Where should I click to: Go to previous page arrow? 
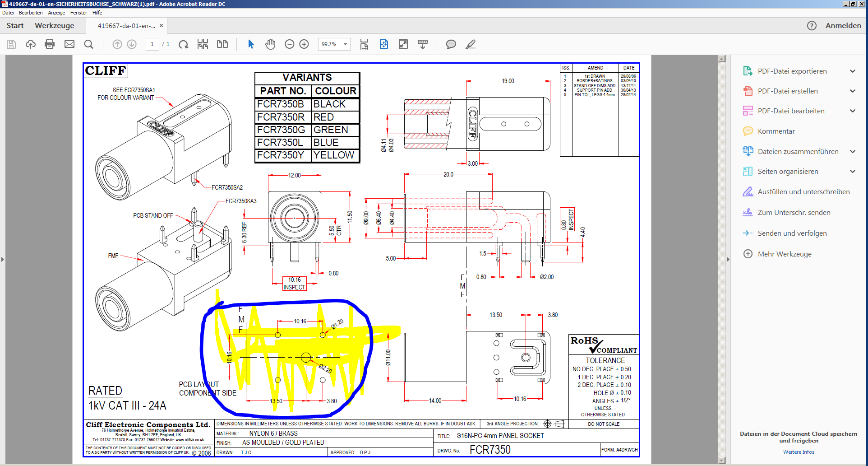click(117, 44)
